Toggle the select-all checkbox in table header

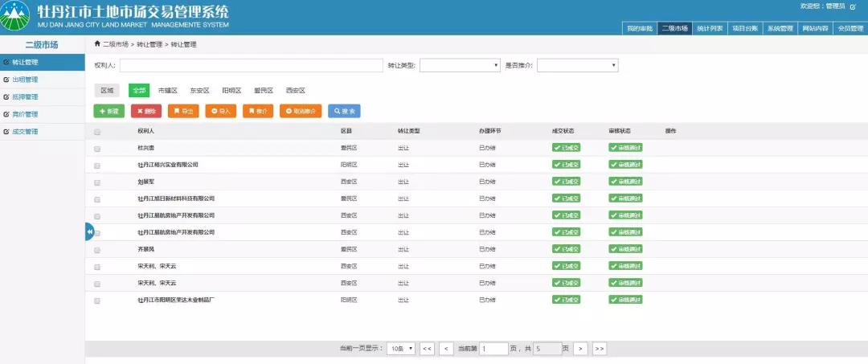(97, 132)
